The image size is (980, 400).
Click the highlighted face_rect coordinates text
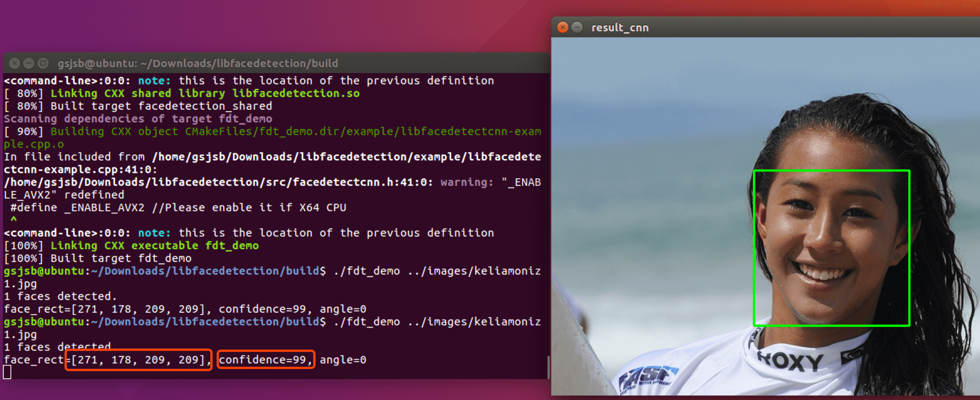(138, 360)
